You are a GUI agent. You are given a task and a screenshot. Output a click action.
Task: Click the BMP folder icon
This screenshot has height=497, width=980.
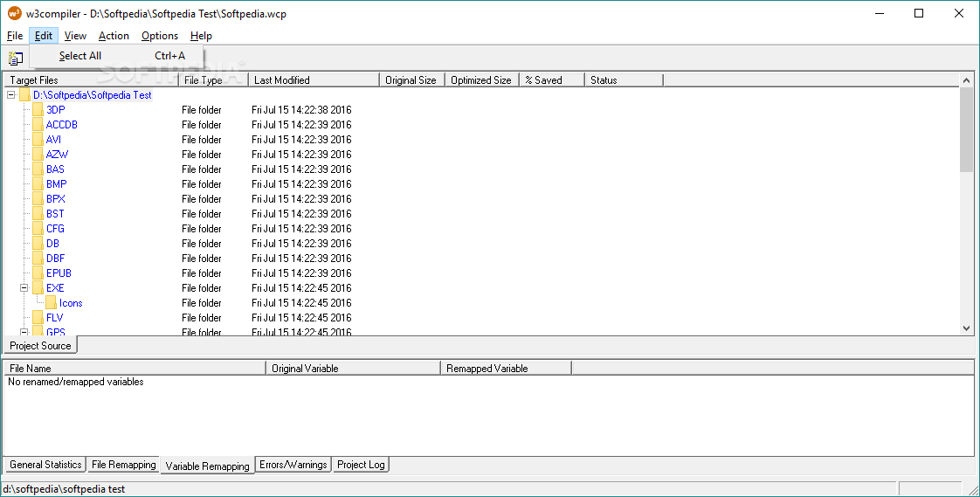pyautogui.click(x=38, y=183)
